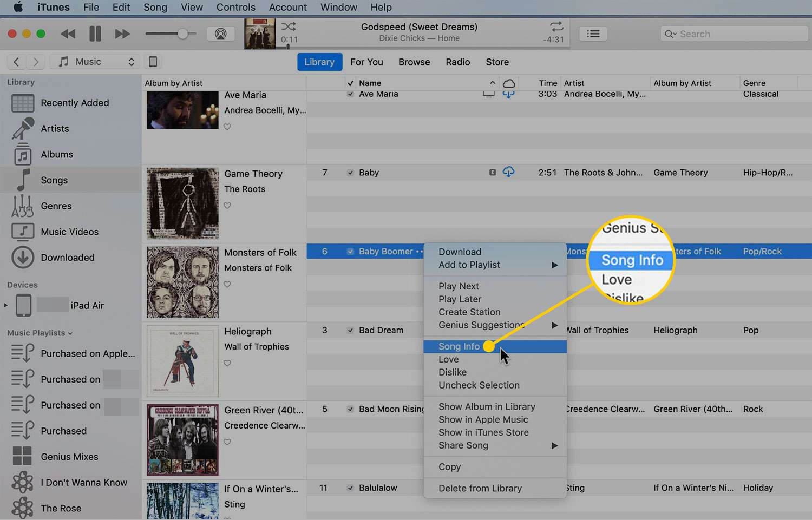The height and width of the screenshot is (520, 812).
Task: Uncheck the Baby Boomer checkbox
Action: [x=350, y=252]
